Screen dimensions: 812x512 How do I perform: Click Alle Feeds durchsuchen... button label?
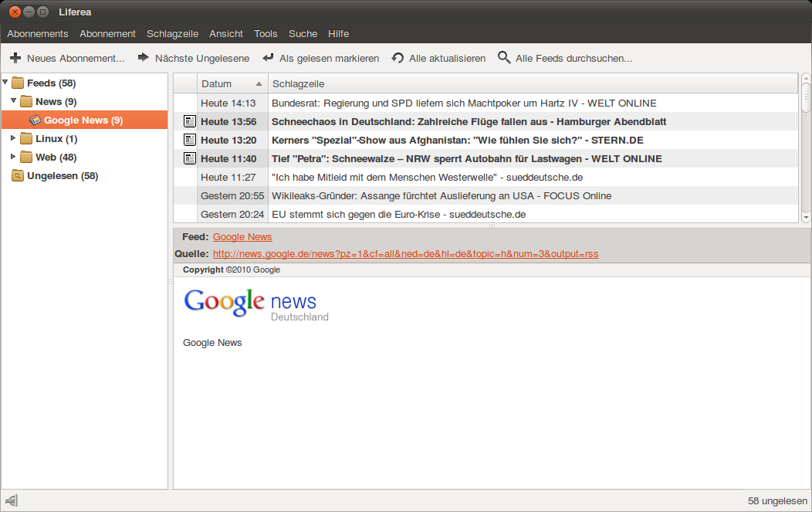[x=573, y=59]
